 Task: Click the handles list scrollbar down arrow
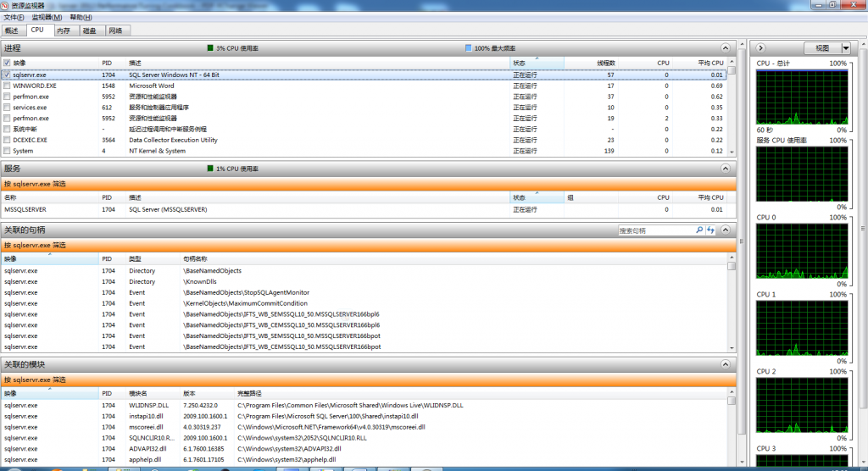[732, 348]
